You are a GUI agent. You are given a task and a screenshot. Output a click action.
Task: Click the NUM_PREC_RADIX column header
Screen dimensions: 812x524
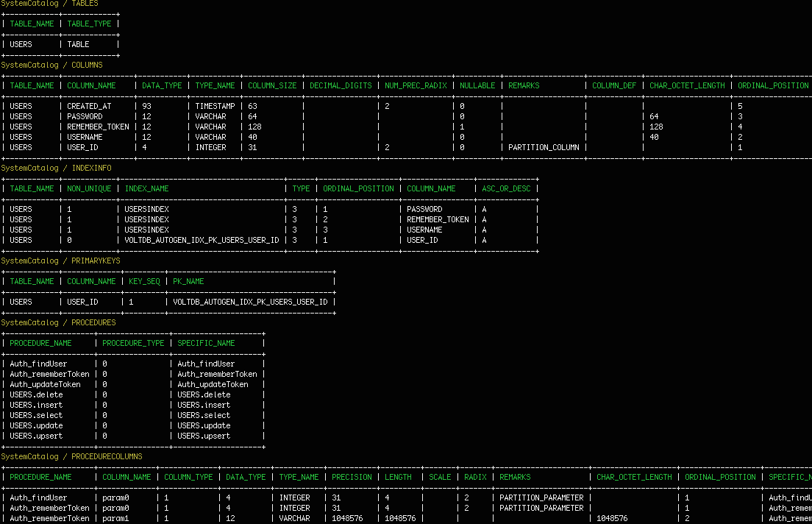416,85
